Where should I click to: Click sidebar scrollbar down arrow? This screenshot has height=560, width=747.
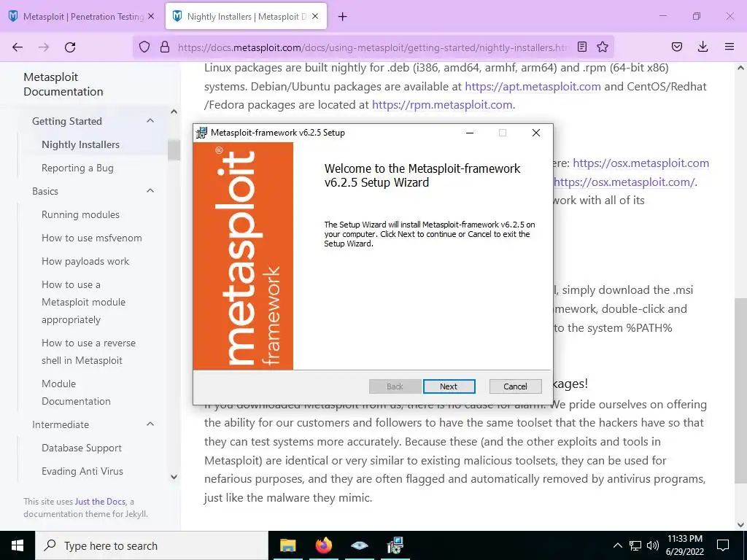(174, 477)
